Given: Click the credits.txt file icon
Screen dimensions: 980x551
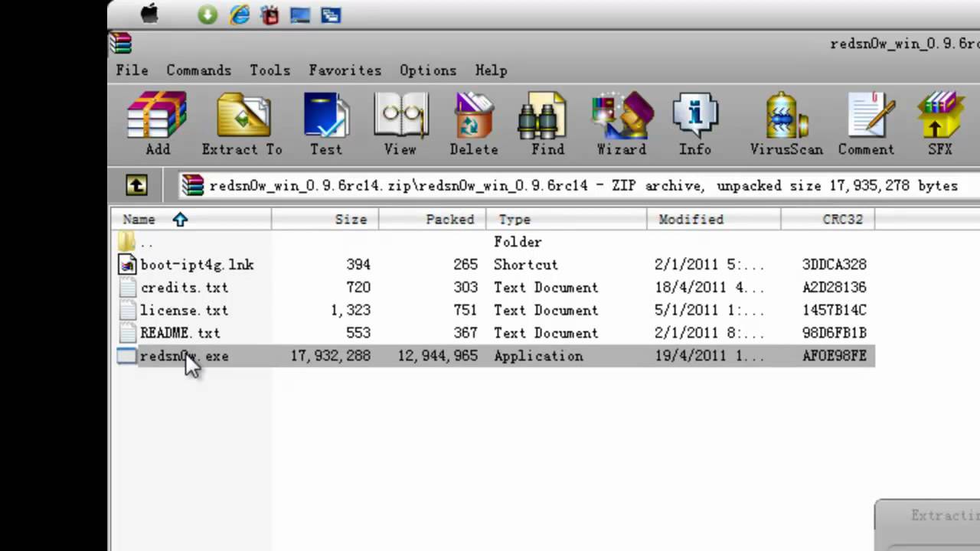Looking at the screenshot, I should click(127, 288).
